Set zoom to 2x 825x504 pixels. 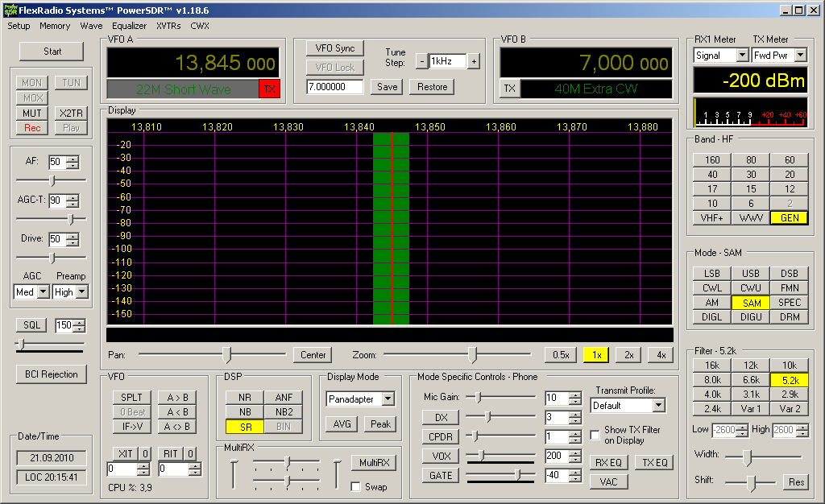coord(628,355)
